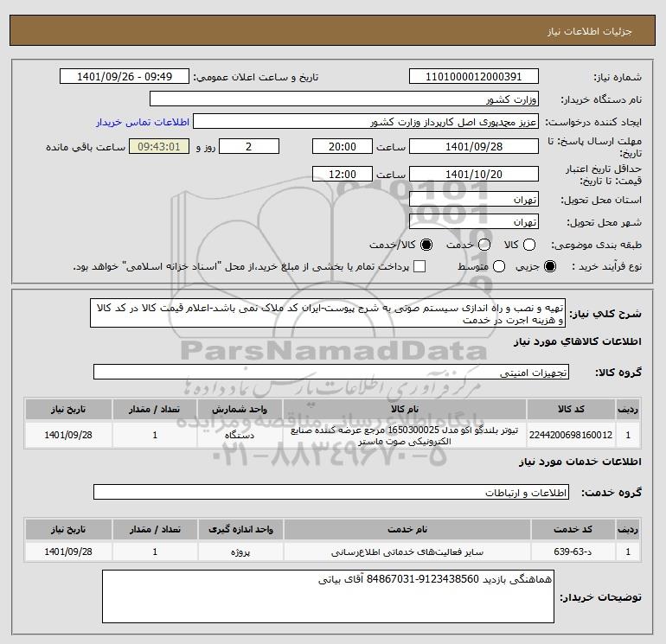Click the delivery province field تهران
The height and width of the screenshot is (644, 666).
(474, 199)
